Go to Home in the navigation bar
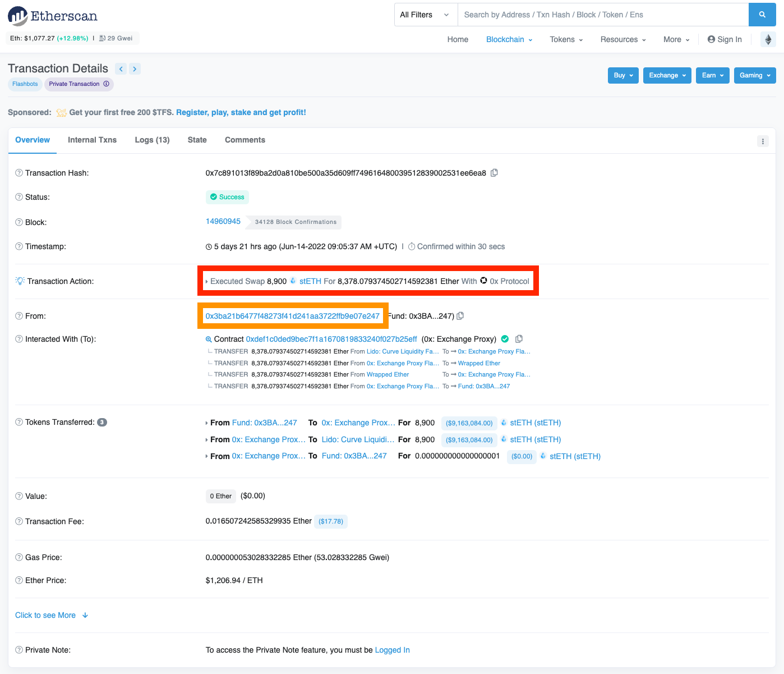This screenshot has width=784, height=674. pyautogui.click(x=458, y=39)
